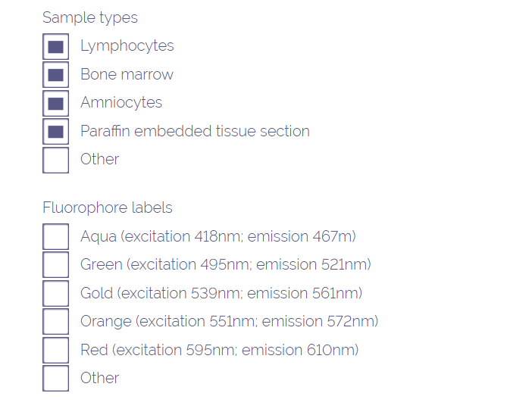Image resolution: width=532 pixels, height=418 pixels.
Task: Uncheck the Bone marrow checkbox
Action: coord(55,75)
